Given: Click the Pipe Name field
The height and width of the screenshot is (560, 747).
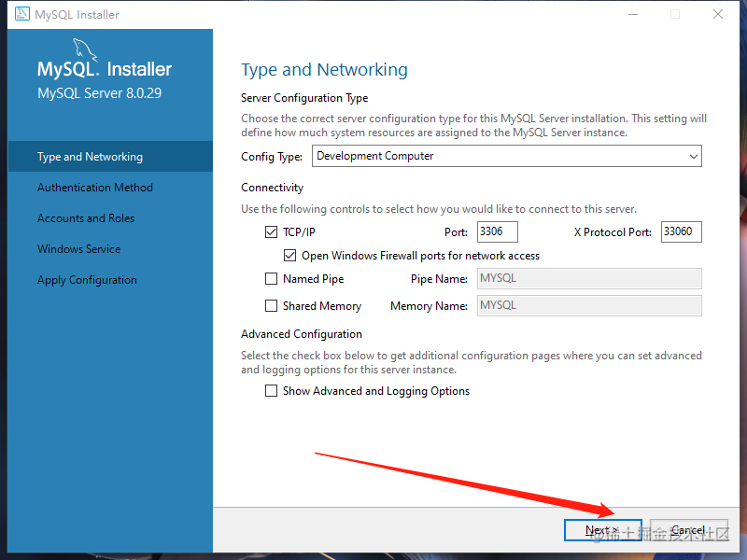Looking at the screenshot, I should tap(589, 278).
